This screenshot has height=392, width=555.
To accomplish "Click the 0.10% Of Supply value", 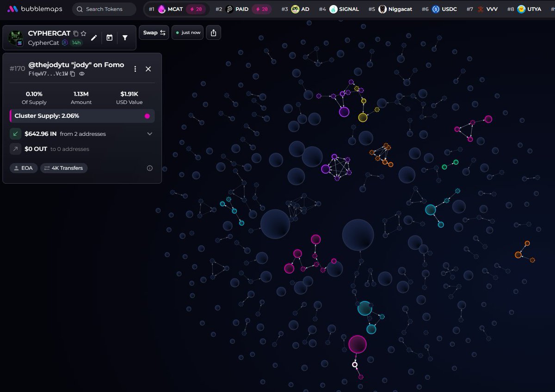I will [x=34, y=94].
